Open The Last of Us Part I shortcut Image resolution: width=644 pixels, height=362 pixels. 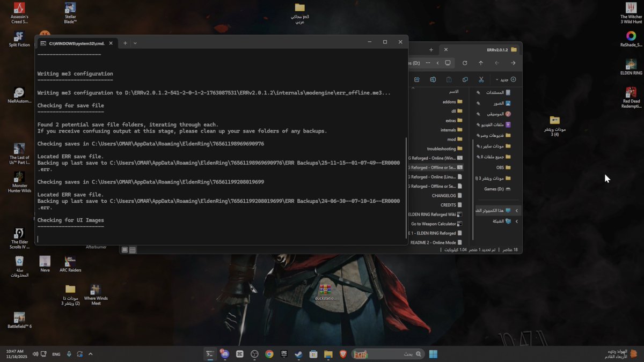tap(19, 154)
